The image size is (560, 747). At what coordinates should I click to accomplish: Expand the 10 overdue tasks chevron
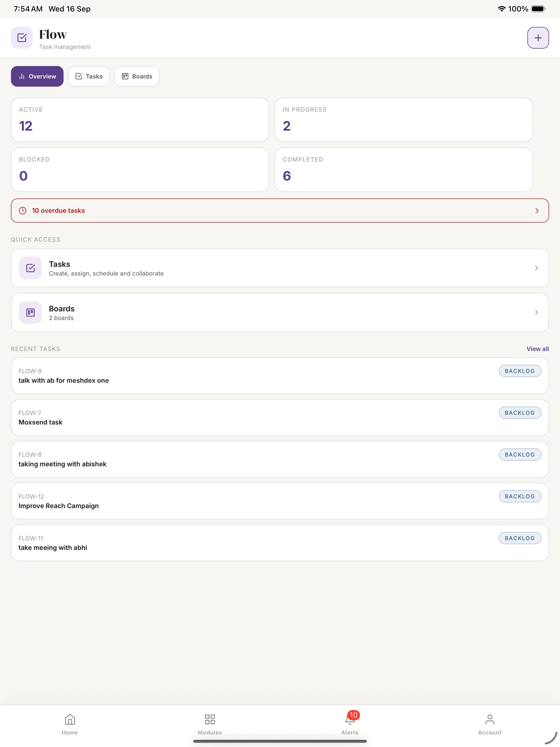pyautogui.click(x=537, y=211)
